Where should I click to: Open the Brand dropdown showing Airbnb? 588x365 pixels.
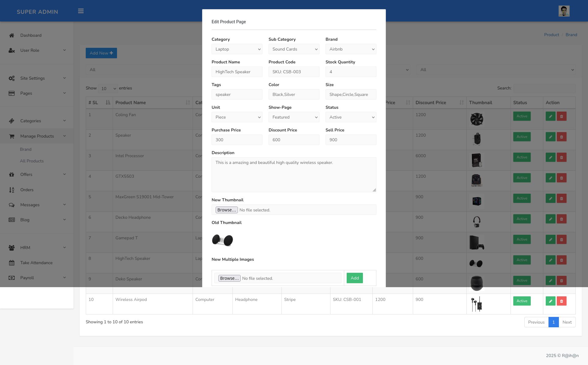tap(351, 49)
